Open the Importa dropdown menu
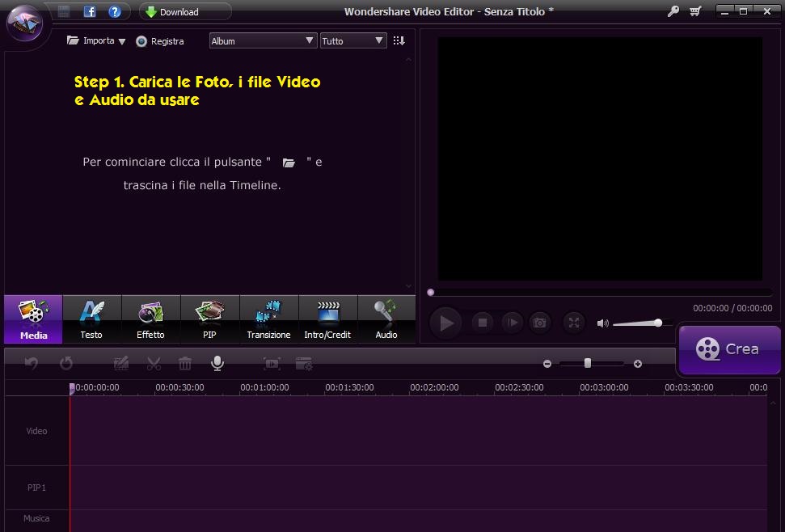 [97, 40]
